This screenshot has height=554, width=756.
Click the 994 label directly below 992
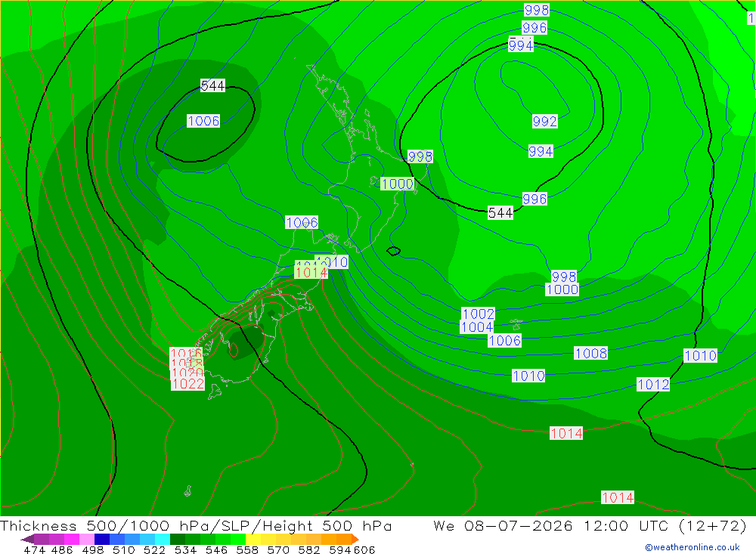pos(541,151)
